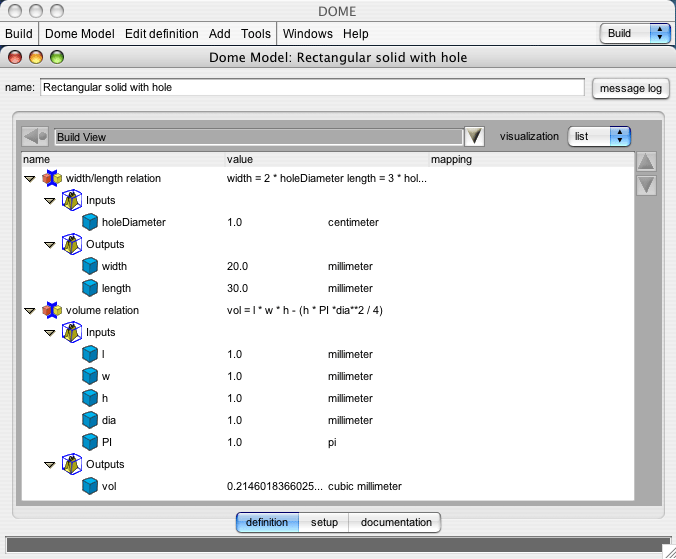Click the back navigation arrow icon
676x559 pixels.
(35, 137)
